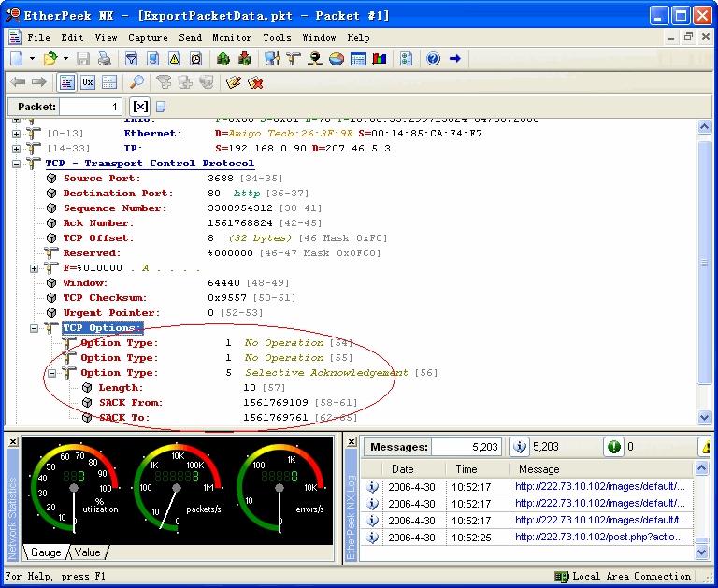The width and height of the screenshot is (718, 588).
Task: Close the EtherPeek NX Log panel
Action: click(x=352, y=442)
